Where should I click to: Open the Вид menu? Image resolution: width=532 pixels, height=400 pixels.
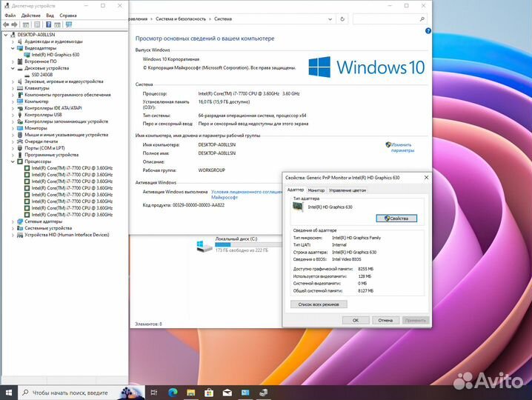click(50, 16)
